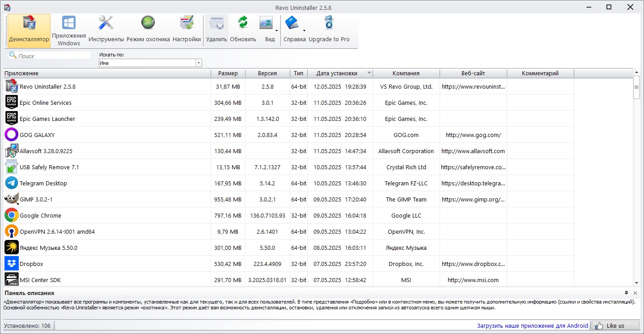Open the 'Искать по' Имя combo box
The image size is (644, 334).
[151, 63]
